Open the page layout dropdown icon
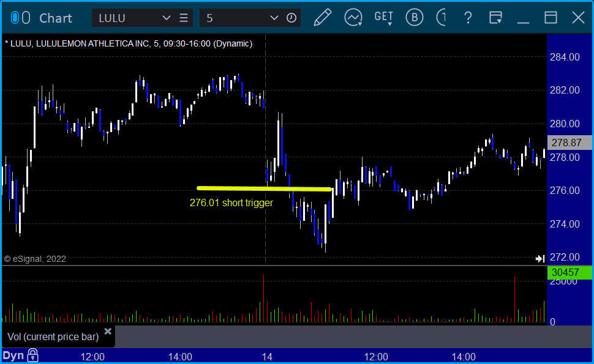This screenshot has height=364, width=594. (495, 17)
